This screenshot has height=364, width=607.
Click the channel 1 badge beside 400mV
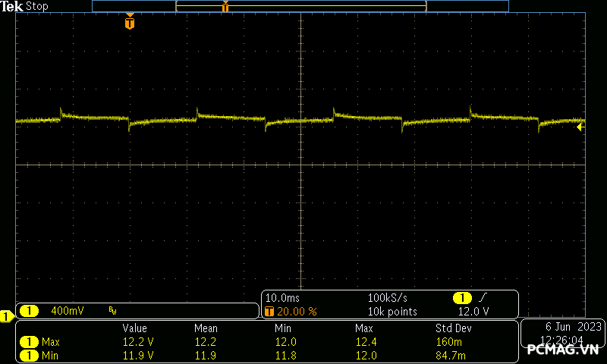pyautogui.click(x=29, y=311)
